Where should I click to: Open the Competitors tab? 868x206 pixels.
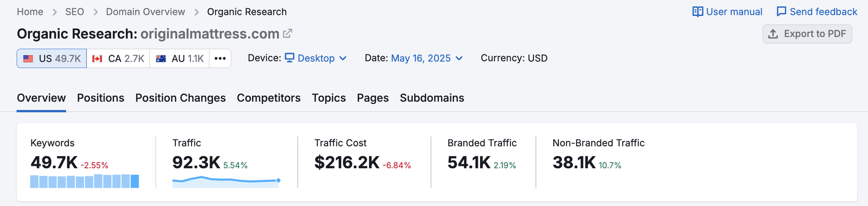coord(269,98)
